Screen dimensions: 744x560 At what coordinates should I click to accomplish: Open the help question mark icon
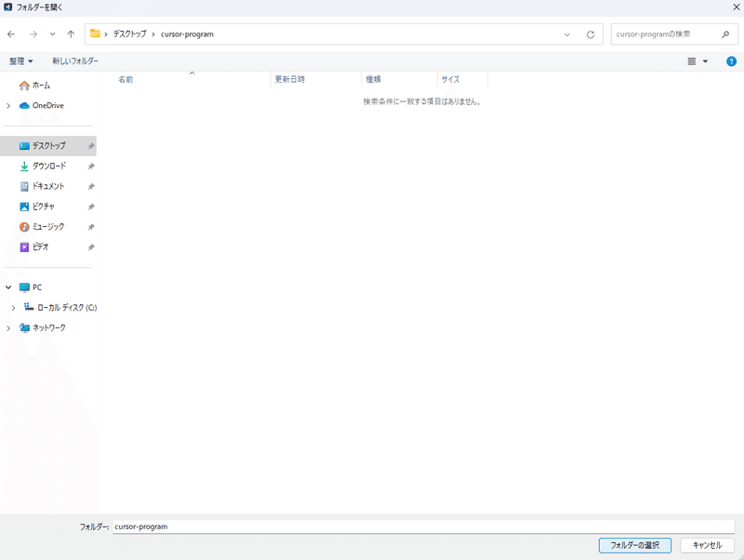pos(731,61)
